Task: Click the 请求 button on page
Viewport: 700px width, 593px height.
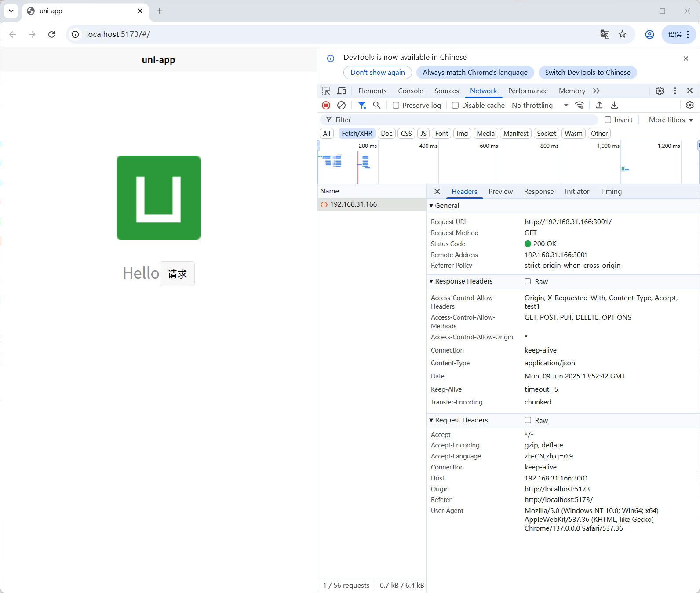Action: pyautogui.click(x=177, y=274)
